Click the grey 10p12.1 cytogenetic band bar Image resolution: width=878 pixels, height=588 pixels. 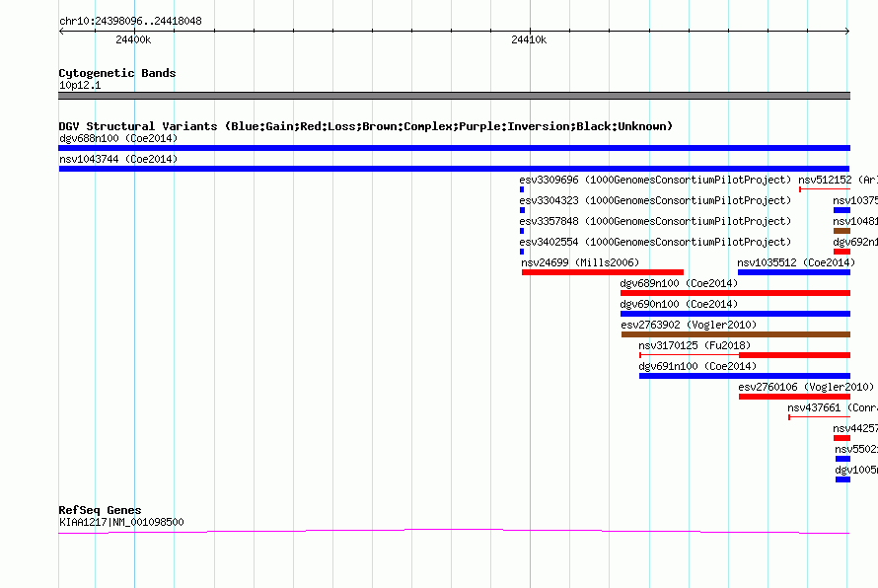[454, 96]
